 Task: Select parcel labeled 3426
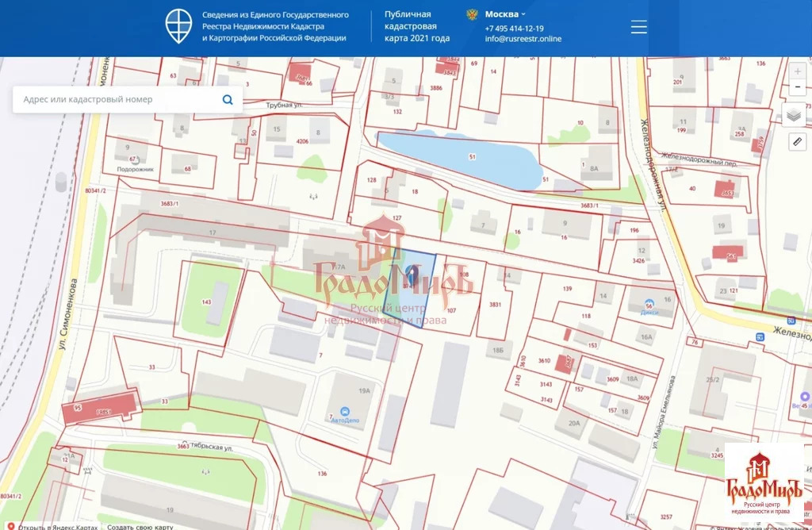coord(638,260)
